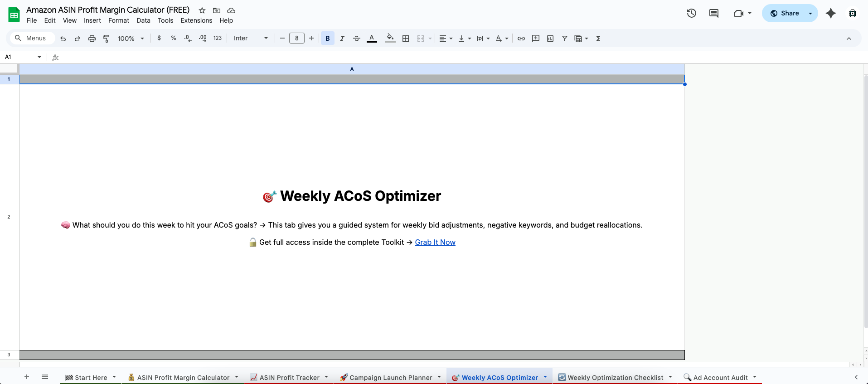Image resolution: width=868 pixels, height=384 pixels.
Task: Click the Insert chart icon
Action: click(x=550, y=39)
